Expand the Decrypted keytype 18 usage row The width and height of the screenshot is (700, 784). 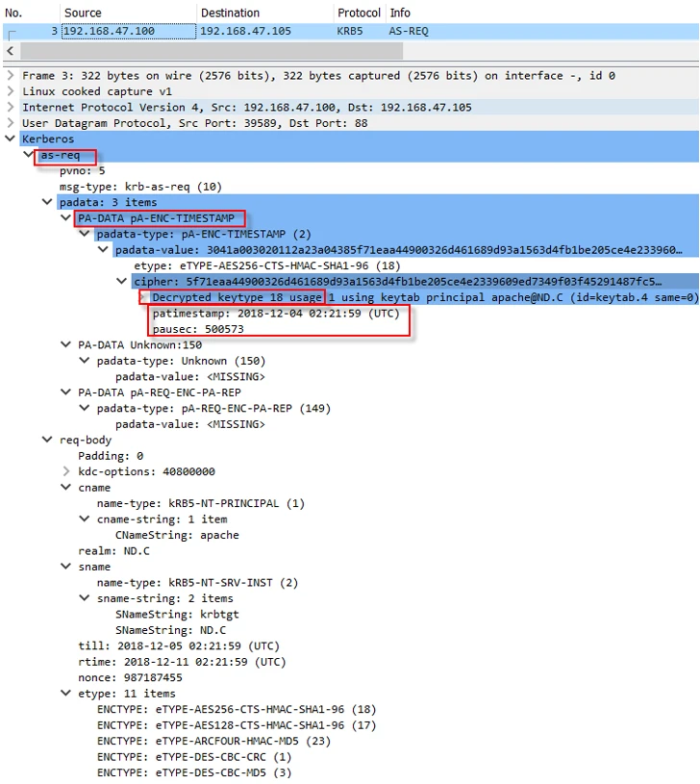coord(141,297)
